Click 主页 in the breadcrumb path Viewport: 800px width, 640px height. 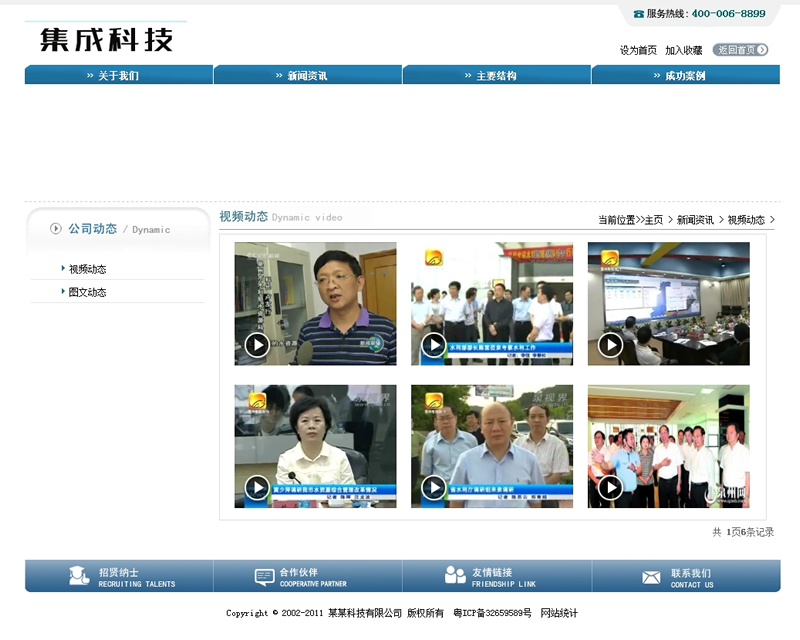click(x=653, y=220)
